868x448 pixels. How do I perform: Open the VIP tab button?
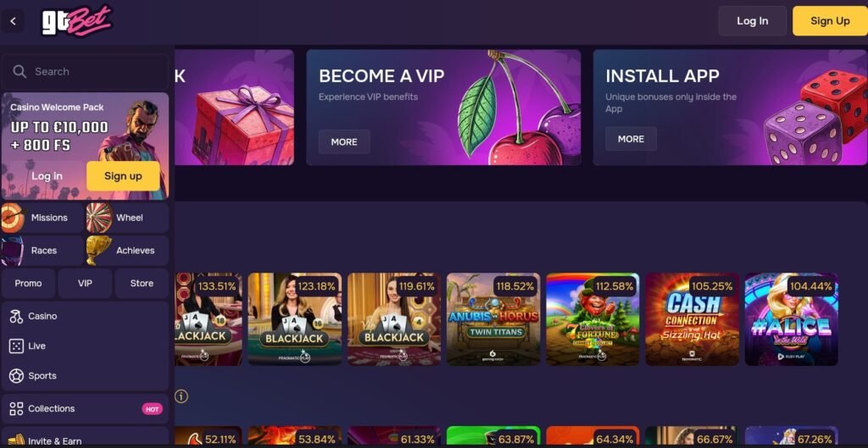85,283
